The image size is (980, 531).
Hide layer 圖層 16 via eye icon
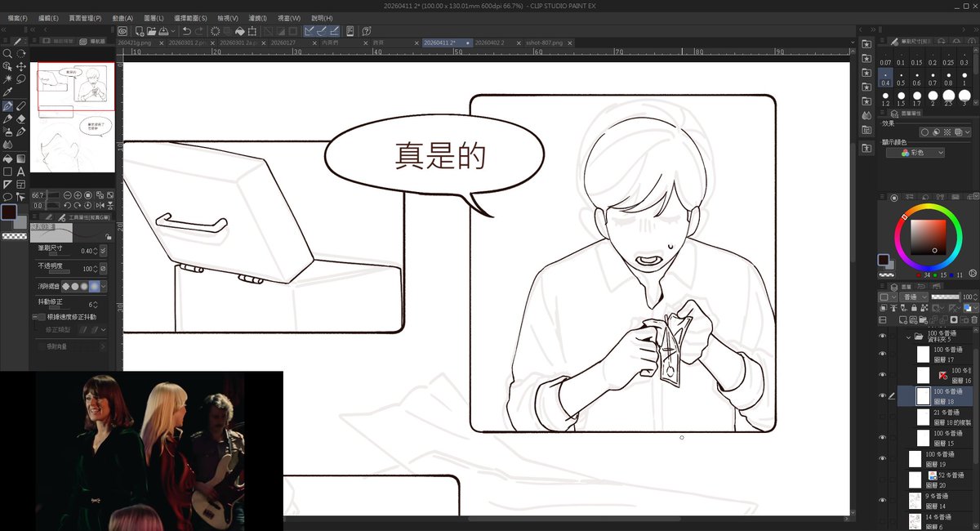882,374
